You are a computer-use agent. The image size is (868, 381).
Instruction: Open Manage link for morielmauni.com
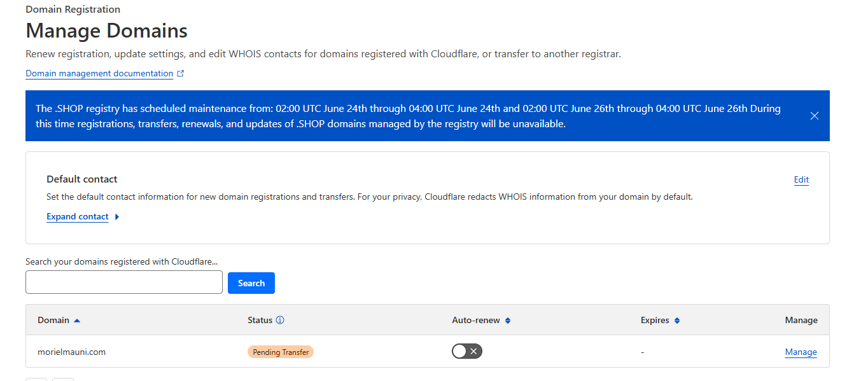point(801,352)
